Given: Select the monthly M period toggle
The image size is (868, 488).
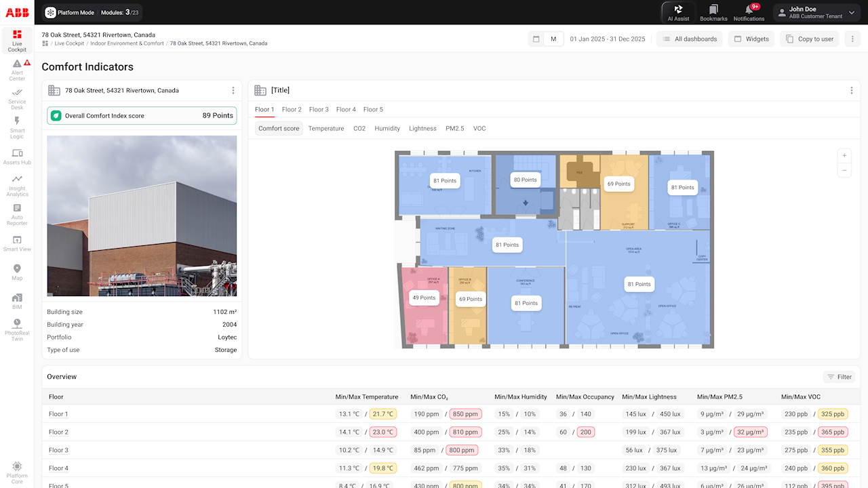Looking at the screenshot, I should click(553, 39).
